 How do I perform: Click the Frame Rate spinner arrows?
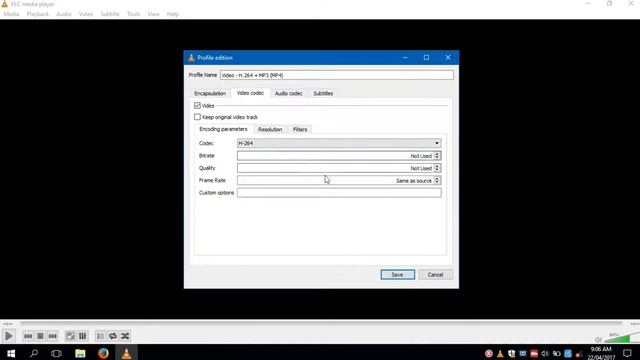[437, 180]
